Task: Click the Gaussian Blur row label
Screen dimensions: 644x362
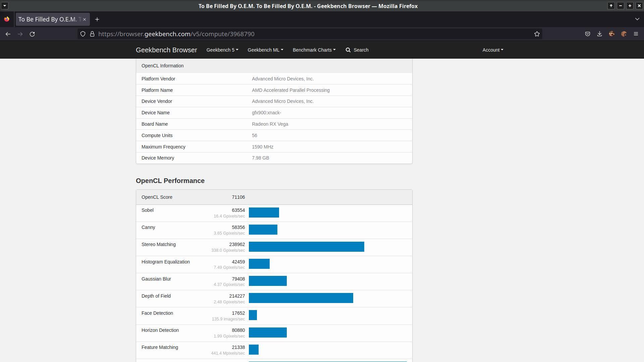Action: 156,279
